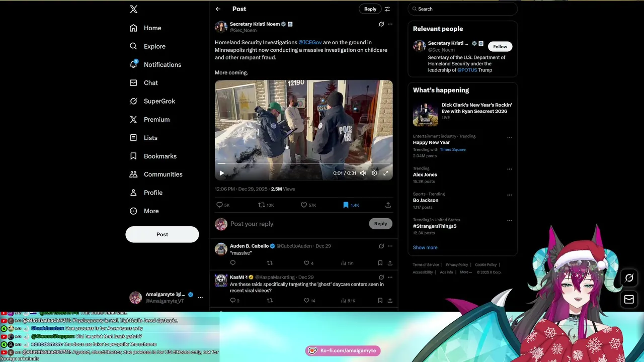Open more options on Kristi Noem's post

(390, 24)
